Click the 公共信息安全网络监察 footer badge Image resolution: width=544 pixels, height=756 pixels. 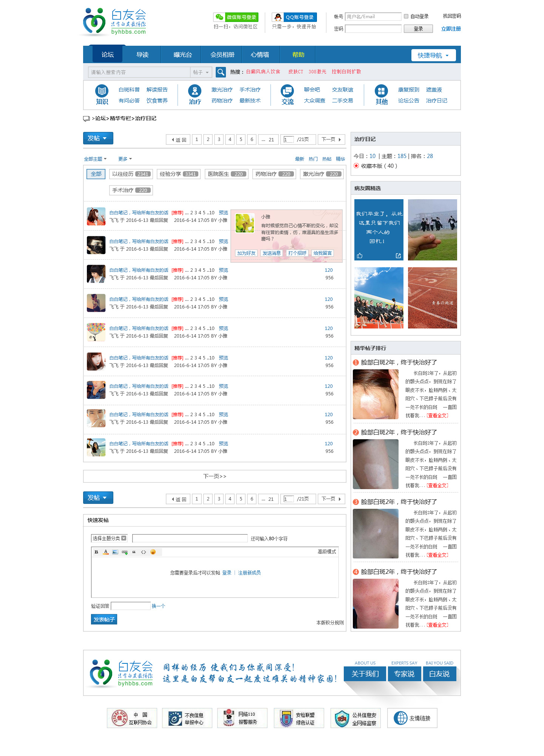click(x=355, y=718)
